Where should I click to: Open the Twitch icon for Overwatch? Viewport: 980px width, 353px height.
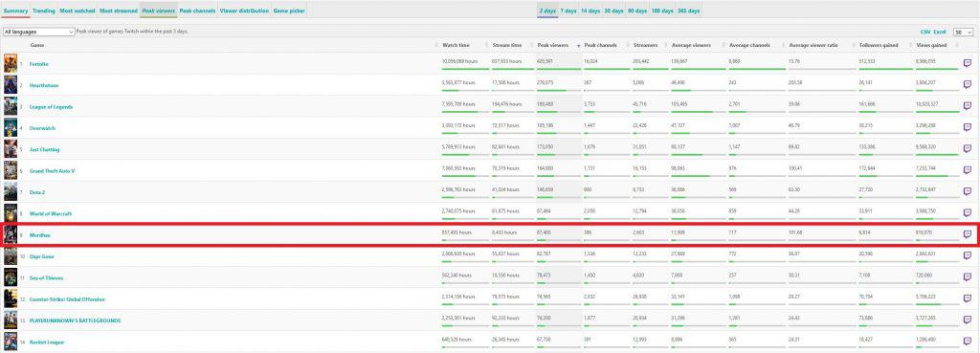[967, 127]
